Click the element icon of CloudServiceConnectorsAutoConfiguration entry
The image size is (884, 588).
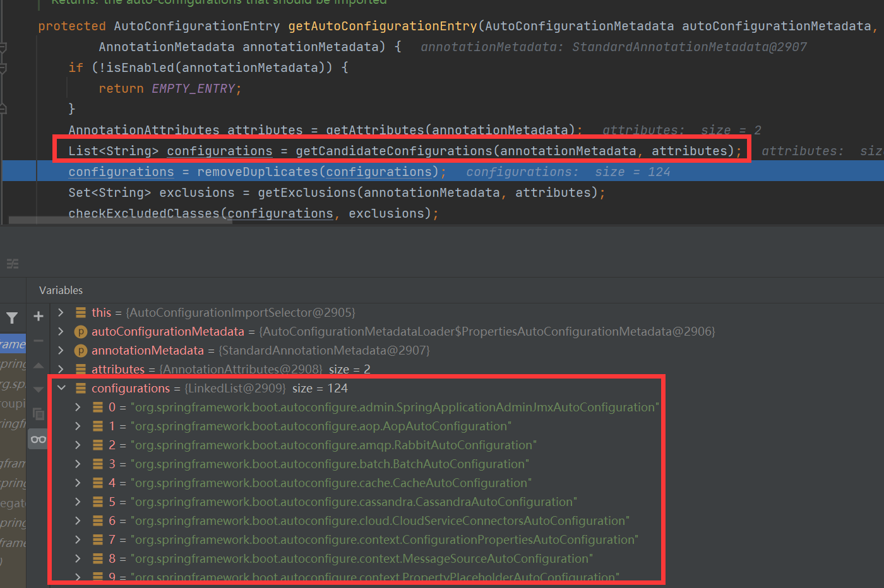(98, 521)
